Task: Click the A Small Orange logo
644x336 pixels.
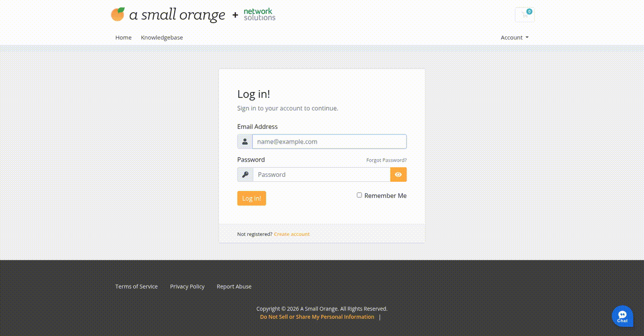Action: click(168, 15)
